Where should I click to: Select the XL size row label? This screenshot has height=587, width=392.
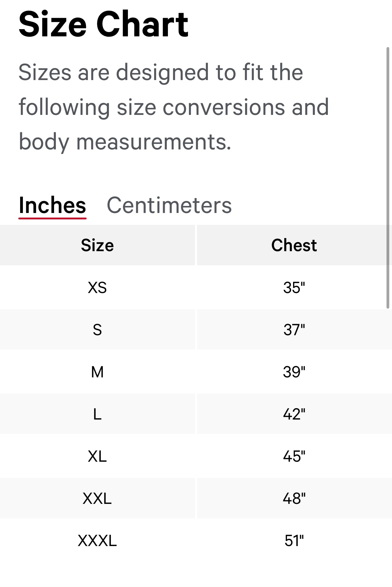click(97, 456)
